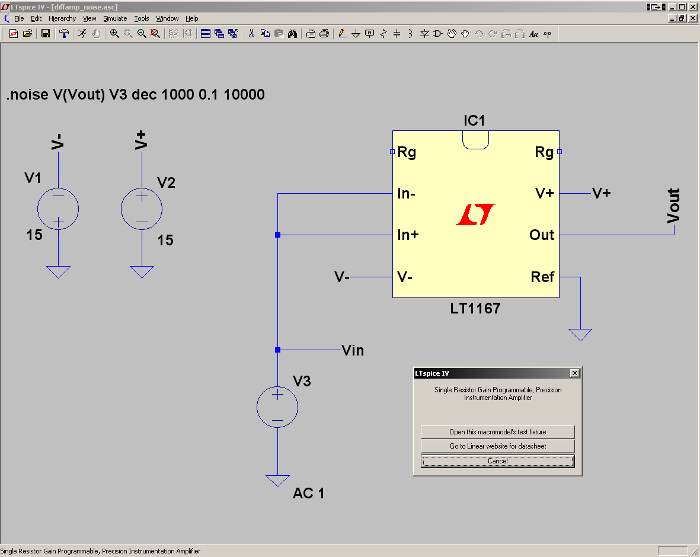Zoom out with the magnifier minus icon
700x557 pixels.
tap(142, 34)
